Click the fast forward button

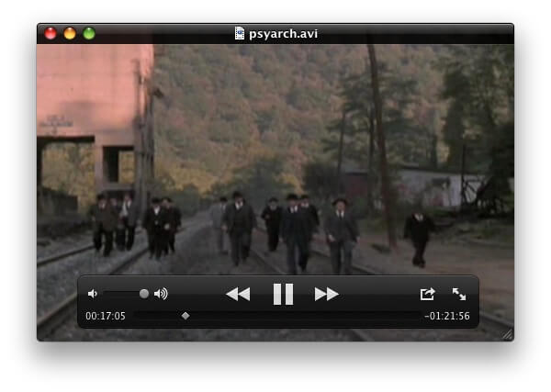coord(327,294)
